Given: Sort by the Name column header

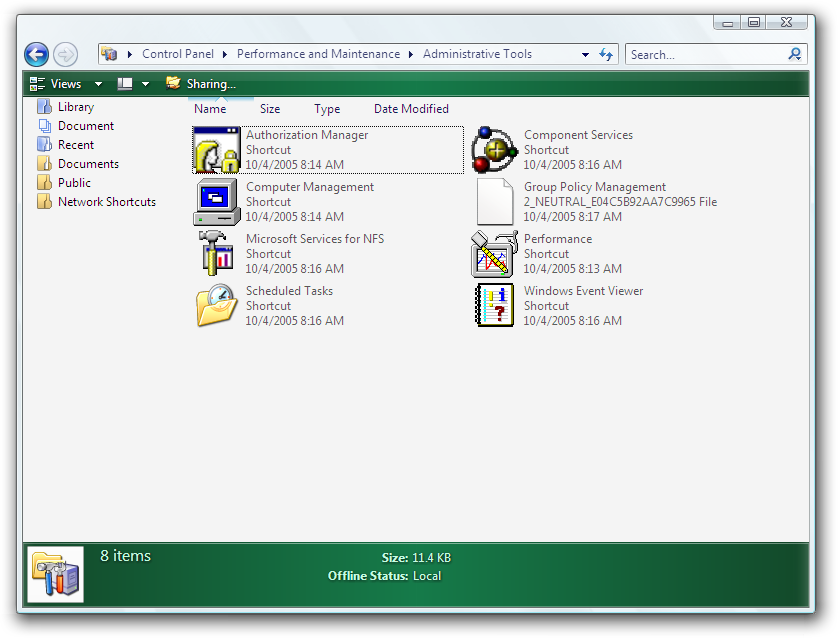Looking at the screenshot, I should 210,109.
